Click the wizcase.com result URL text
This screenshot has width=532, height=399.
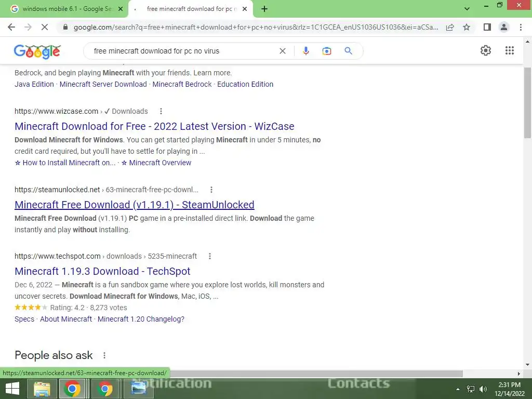pyautogui.click(x=56, y=111)
